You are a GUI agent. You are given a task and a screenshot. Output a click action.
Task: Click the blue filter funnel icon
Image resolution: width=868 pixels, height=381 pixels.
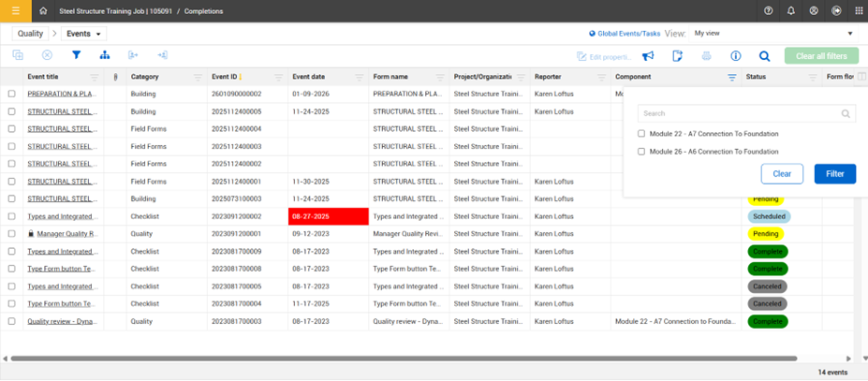click(x=77, y=56)
